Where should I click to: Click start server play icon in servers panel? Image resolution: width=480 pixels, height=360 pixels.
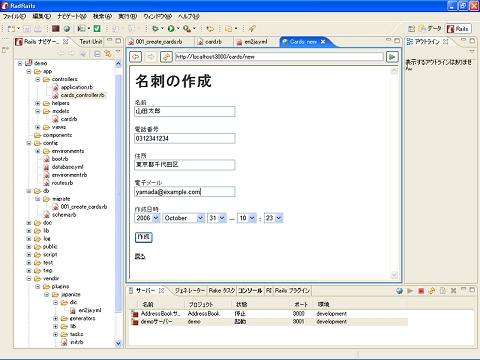[410, 291]
